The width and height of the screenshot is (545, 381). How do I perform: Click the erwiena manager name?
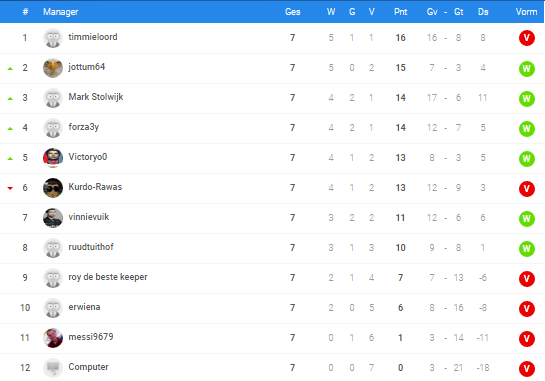click(84, 307)
